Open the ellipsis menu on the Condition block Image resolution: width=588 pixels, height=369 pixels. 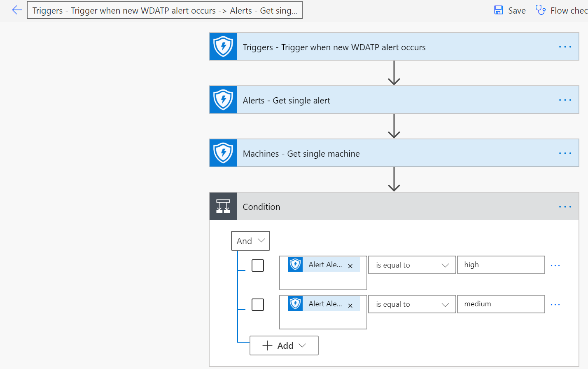pyautogui.click(x=565, y=207)
